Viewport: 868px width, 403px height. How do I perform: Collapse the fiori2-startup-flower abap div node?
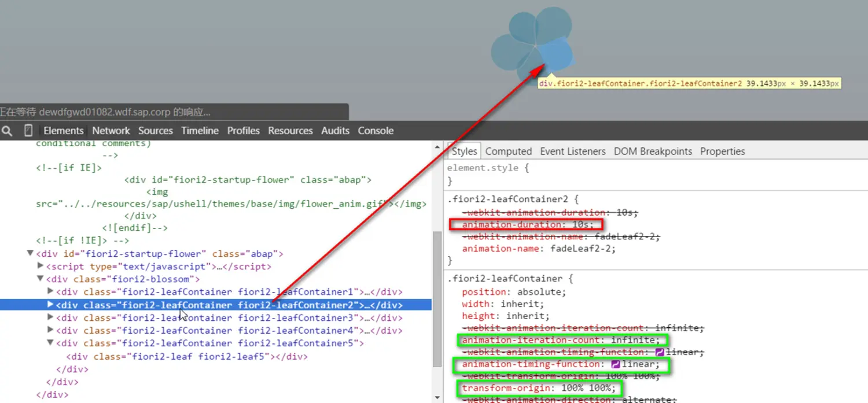[x=30, y=254]
